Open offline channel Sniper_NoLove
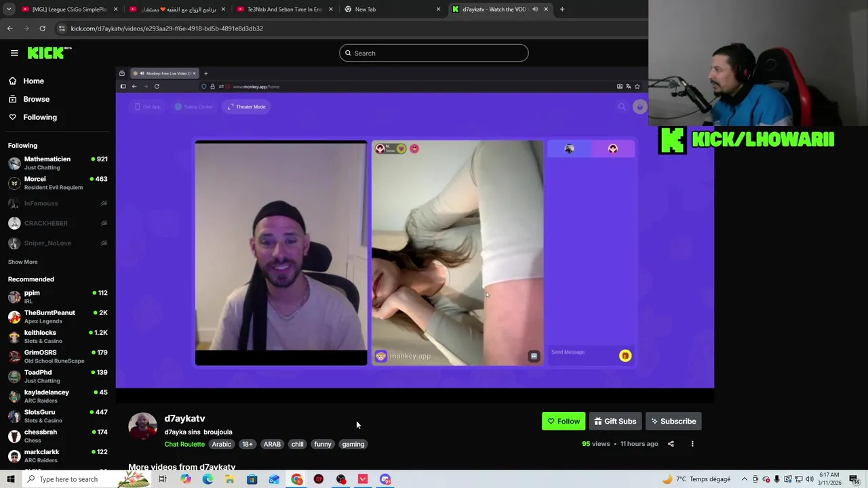 tap(58, 243)
